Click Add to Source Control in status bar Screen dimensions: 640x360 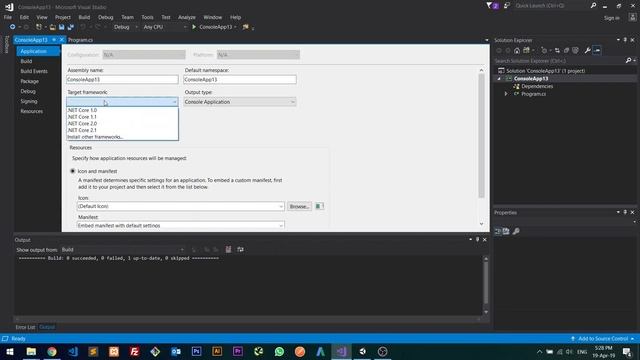coord(603,339)
